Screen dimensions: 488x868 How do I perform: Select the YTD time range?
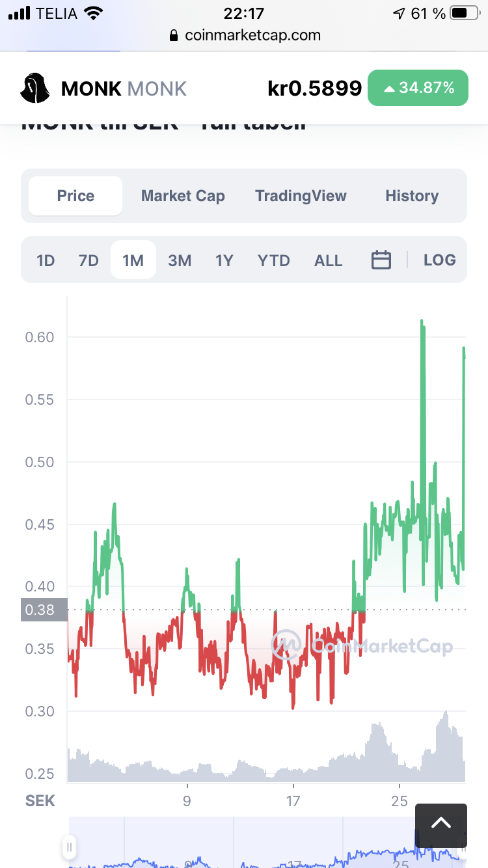click(274, 260)
